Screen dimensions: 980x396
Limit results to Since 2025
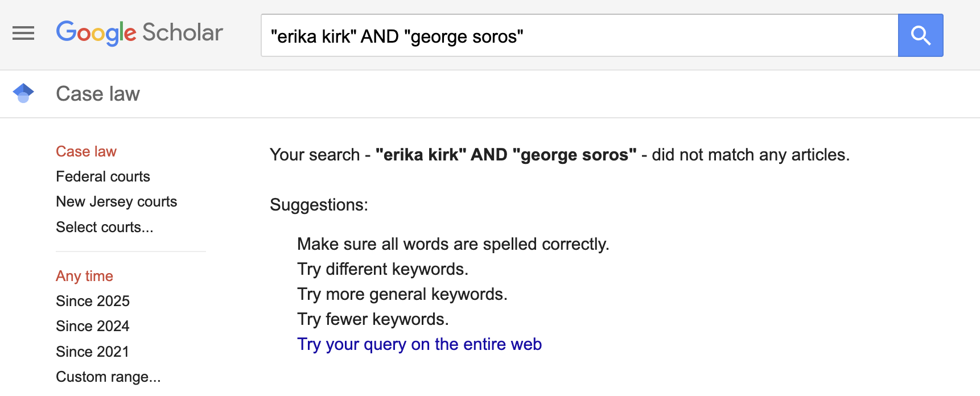(93, 301)
